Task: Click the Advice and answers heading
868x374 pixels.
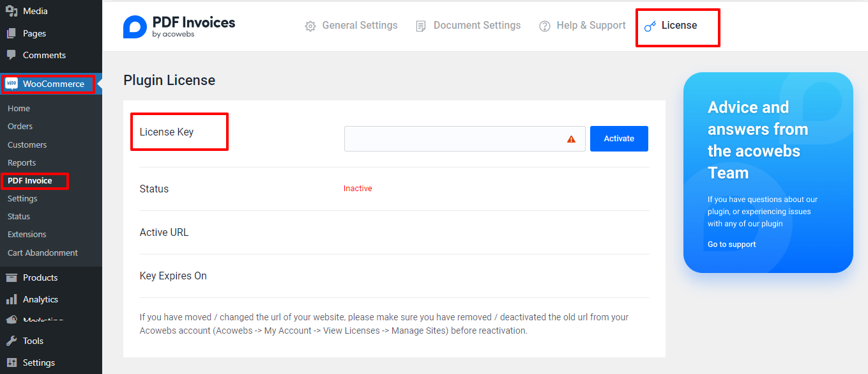Action: [758, 140]
